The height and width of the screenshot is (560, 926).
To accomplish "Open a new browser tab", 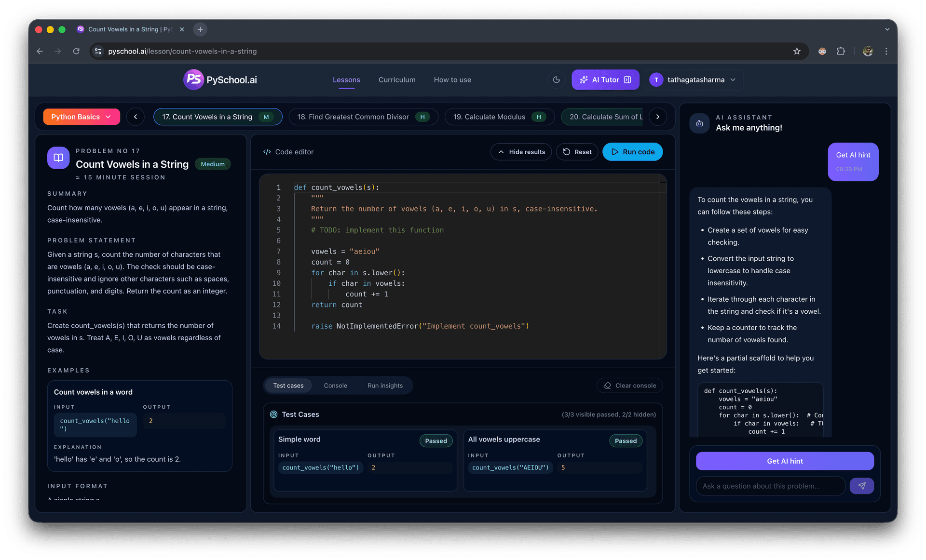I will click(200, 29).
